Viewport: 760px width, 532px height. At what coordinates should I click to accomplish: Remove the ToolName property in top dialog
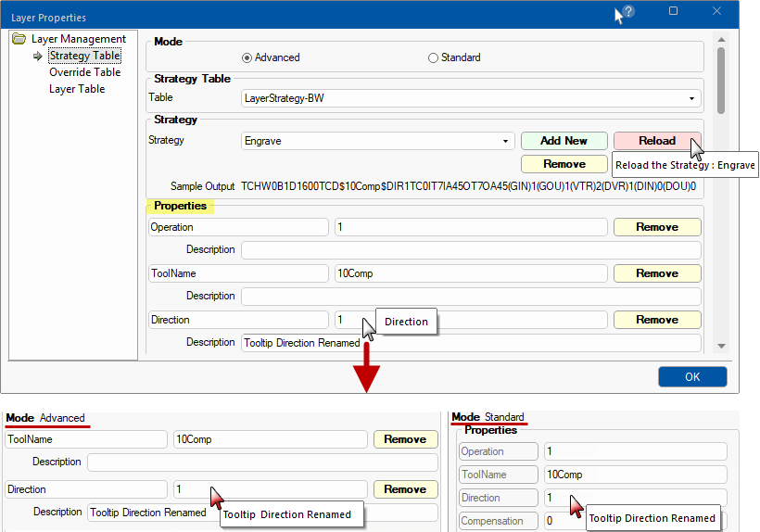(x=656, y=273)
